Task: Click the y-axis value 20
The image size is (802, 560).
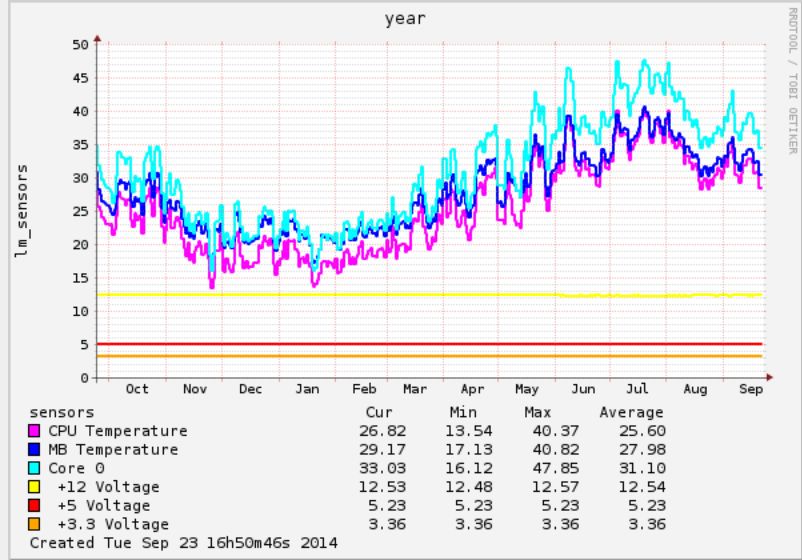Action: 80,244
